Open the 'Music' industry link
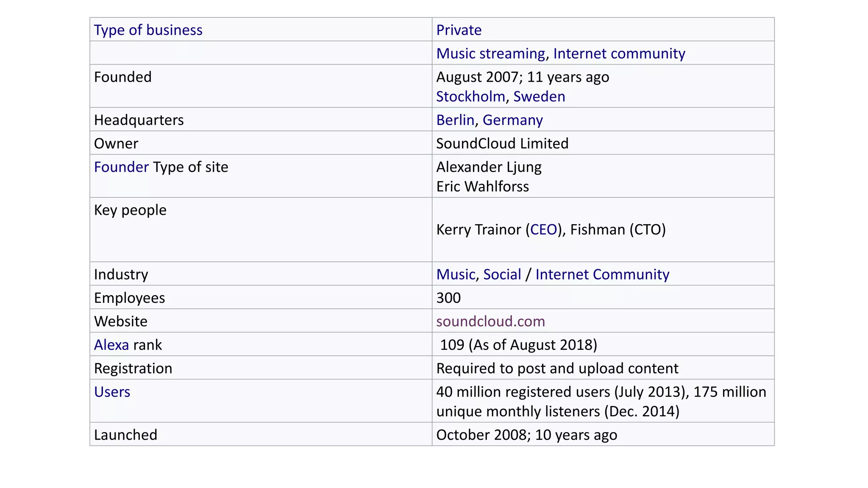Viewport: 868px width, 488px height. coord(456,274)
